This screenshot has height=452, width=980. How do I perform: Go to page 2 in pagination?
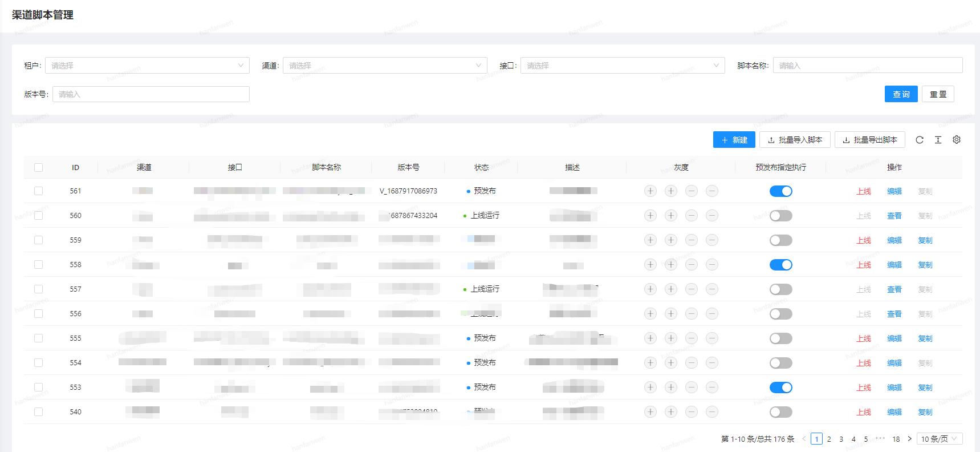829,439
